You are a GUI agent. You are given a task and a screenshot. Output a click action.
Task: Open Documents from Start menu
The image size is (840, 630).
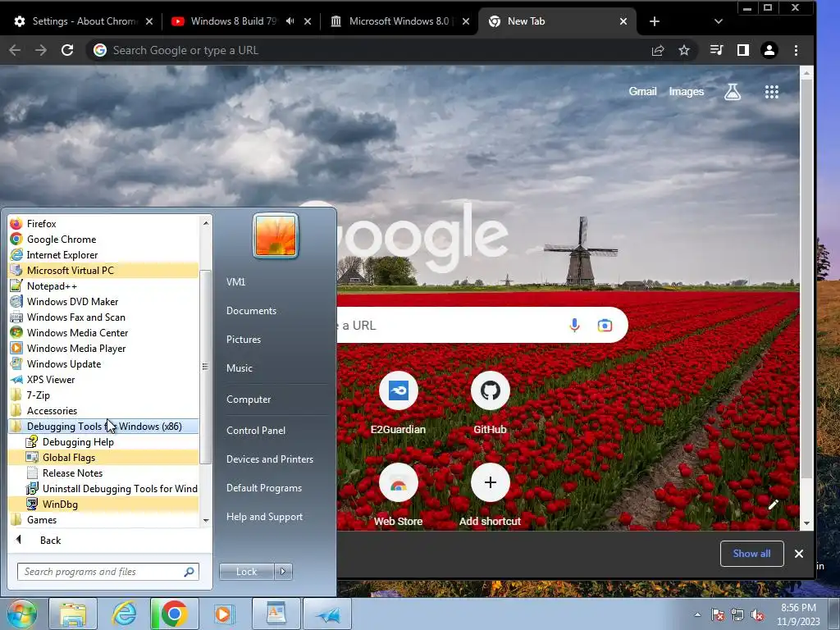(x=251, y=311)
